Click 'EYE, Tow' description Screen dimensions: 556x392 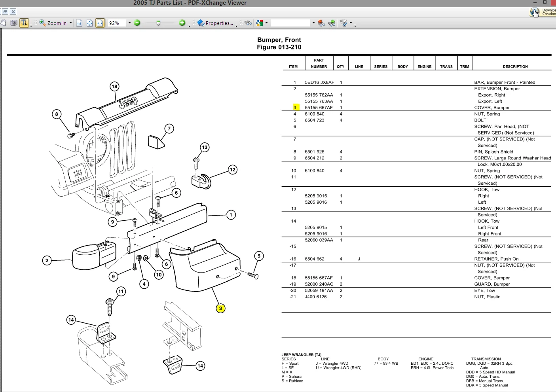click(x=484, y=291)
